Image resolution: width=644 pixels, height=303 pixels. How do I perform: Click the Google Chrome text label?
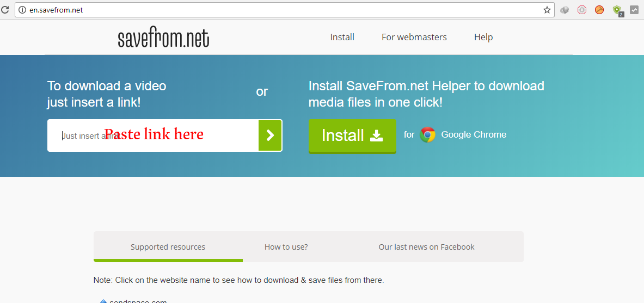(x=474, y=135)
